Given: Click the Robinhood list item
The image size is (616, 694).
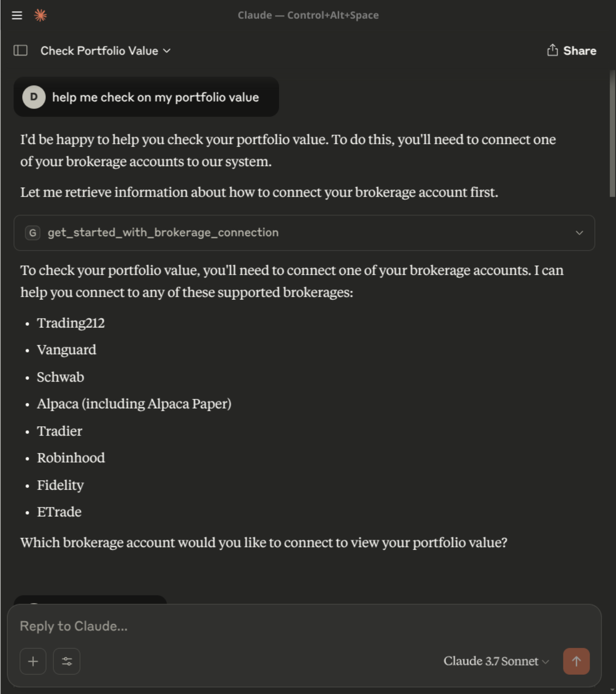Looking at the screenshot, I should [71, 458].
